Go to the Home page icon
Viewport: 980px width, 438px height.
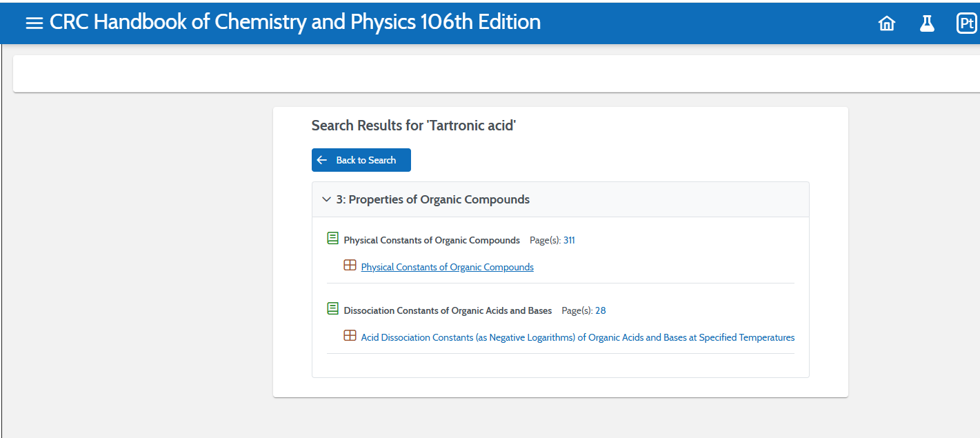[886, 23]
